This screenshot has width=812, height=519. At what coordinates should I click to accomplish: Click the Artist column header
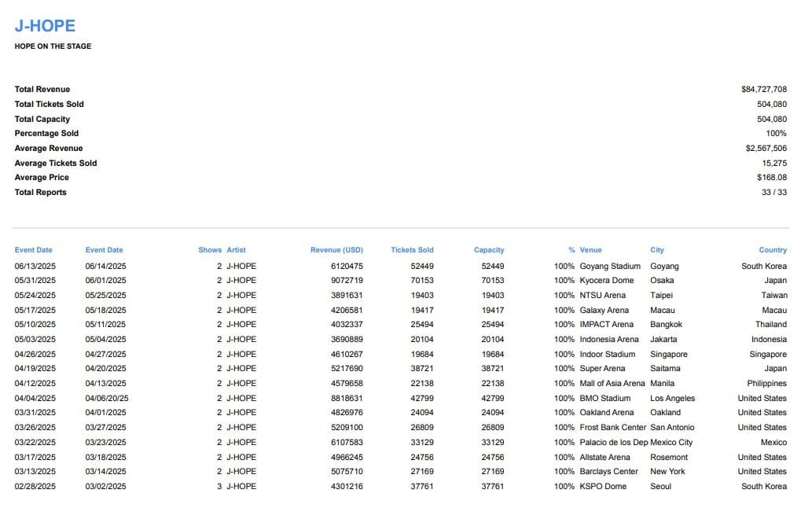236,249
